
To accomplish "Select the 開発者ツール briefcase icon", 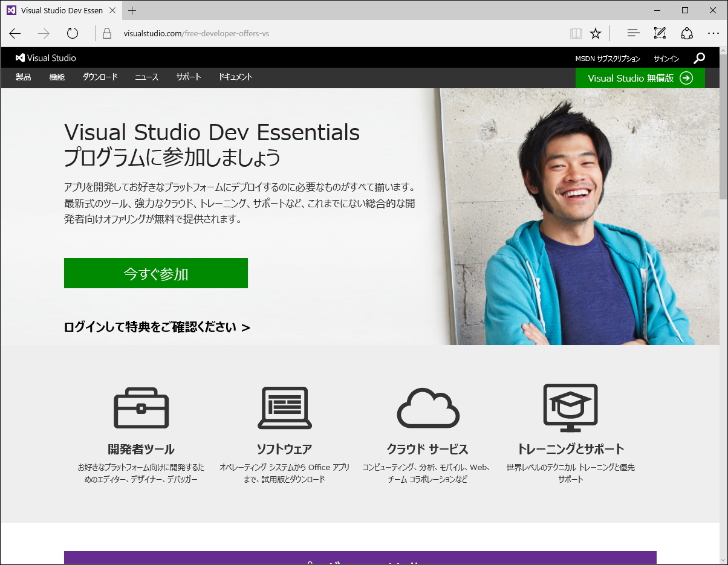I will click(141, 408).
